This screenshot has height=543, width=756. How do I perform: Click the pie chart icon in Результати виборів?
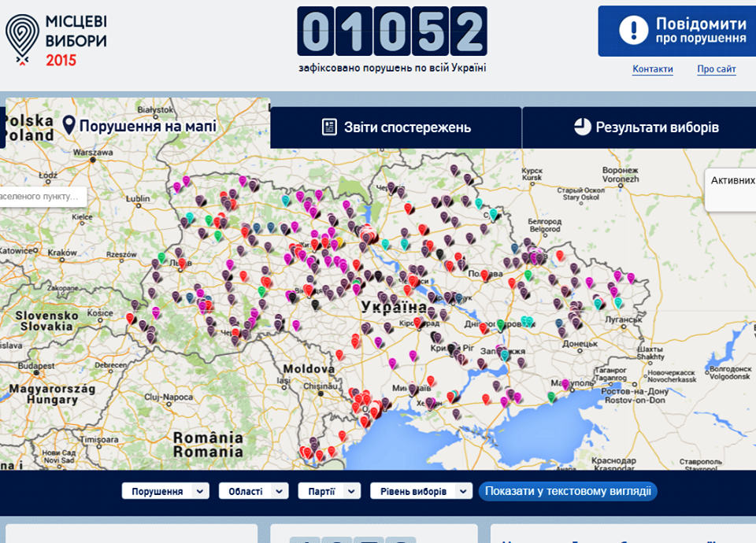(x=583, y=127)
